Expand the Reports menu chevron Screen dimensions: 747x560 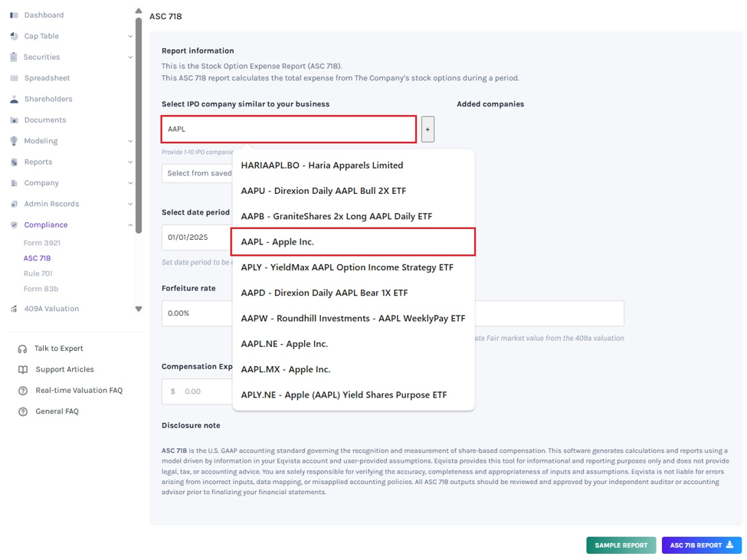click(x=130, y=162)
